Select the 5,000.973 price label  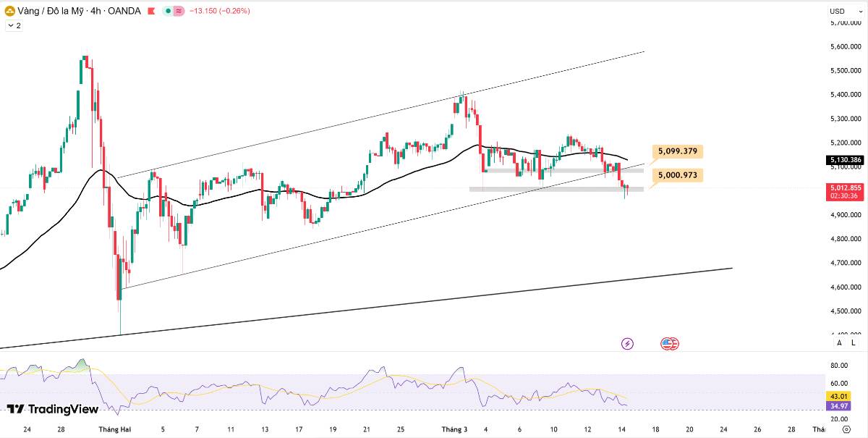coord(678,175)
